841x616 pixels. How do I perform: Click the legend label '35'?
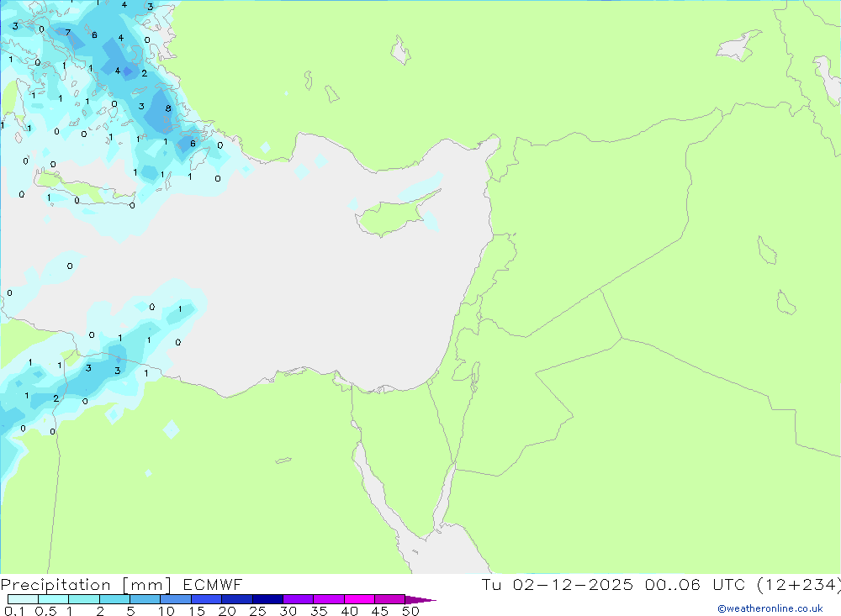(319, 611)
